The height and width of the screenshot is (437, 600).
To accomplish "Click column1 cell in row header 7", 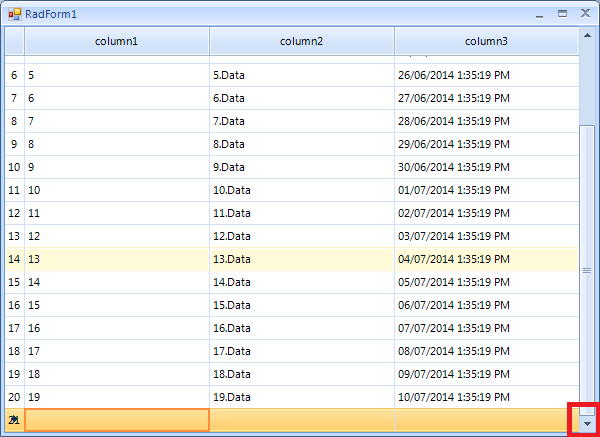I will click(x=117, y=98).
